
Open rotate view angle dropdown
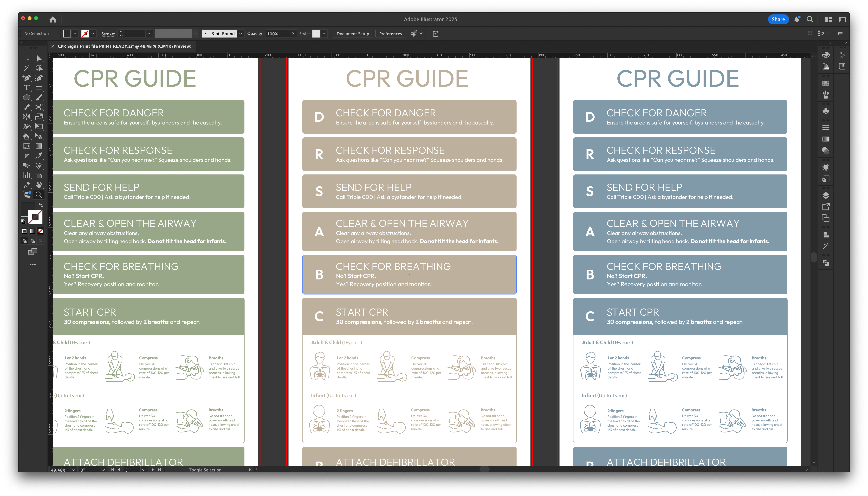pyautogui.click(x=103, y=470)
